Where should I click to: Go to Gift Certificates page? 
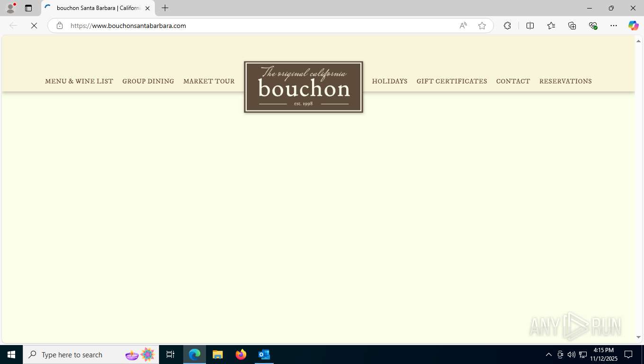(452, 81)
